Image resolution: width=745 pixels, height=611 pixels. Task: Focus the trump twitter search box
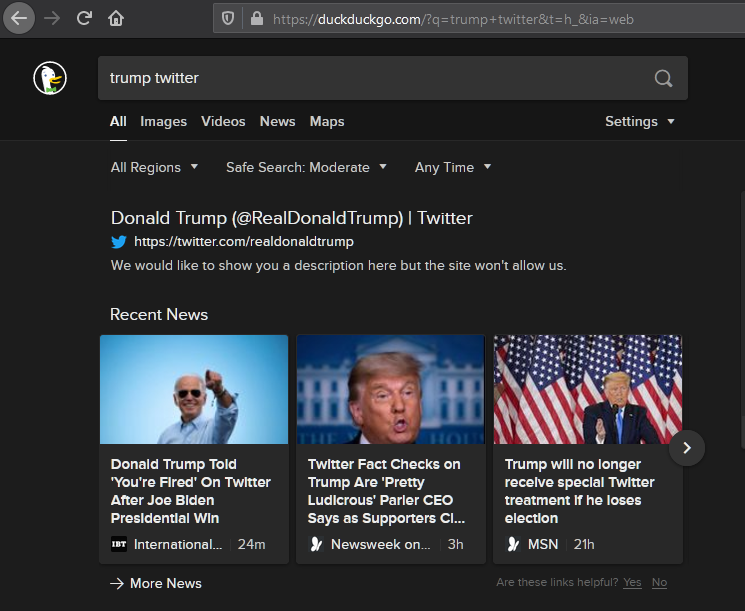(392, 78)
